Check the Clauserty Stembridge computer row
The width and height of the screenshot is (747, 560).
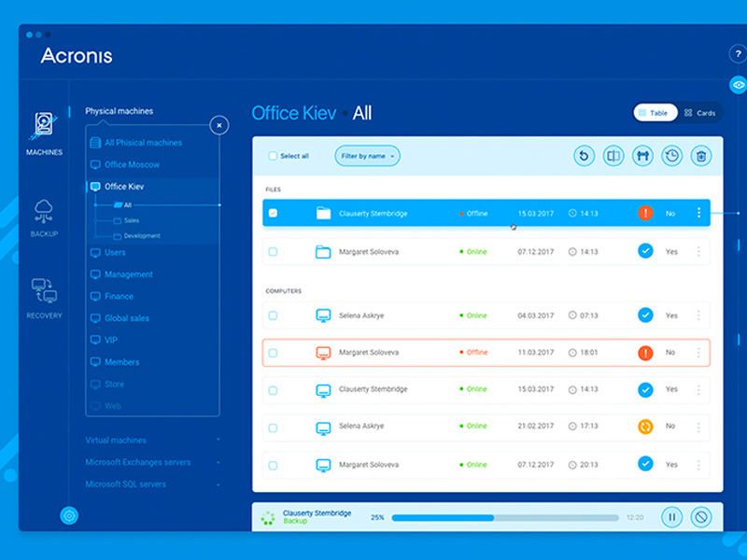273,390
